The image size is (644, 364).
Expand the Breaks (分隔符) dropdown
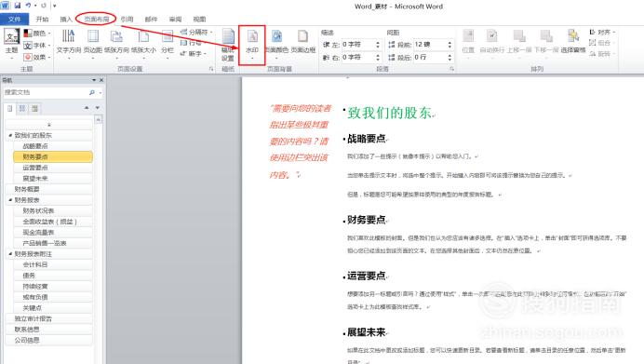pyautogui.click(x=196, y=32)
